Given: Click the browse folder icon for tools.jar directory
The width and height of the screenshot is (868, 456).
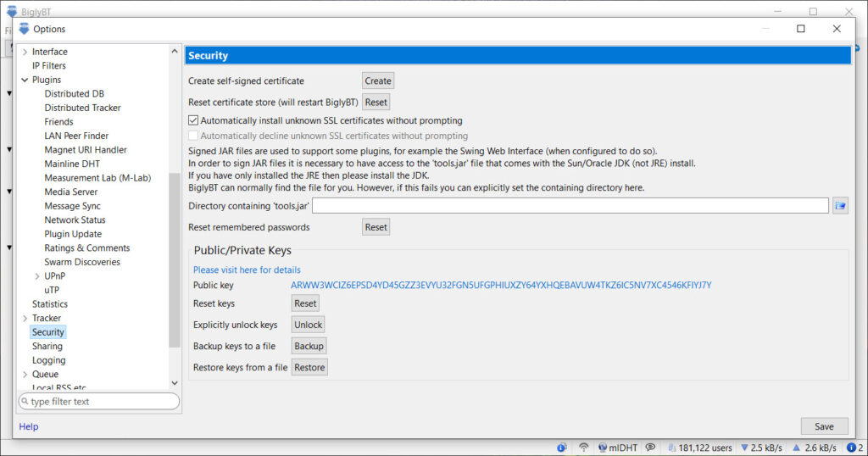Looking at the screenshot, I should [840, 206].
